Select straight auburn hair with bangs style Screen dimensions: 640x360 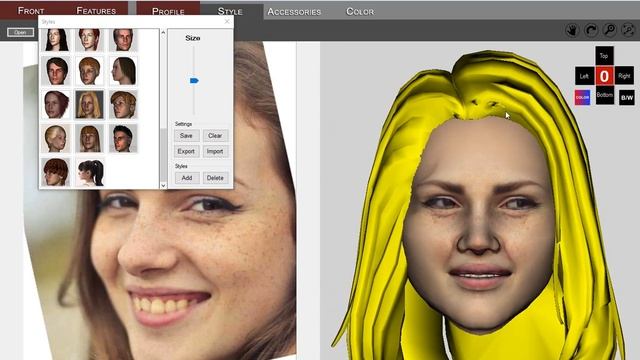coord(89,139)
